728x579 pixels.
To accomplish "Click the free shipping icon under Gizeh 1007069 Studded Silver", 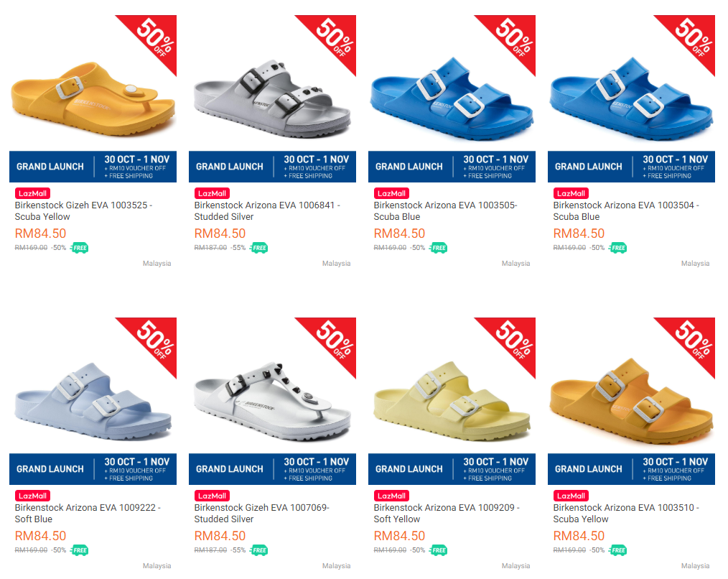I will 259,550.
